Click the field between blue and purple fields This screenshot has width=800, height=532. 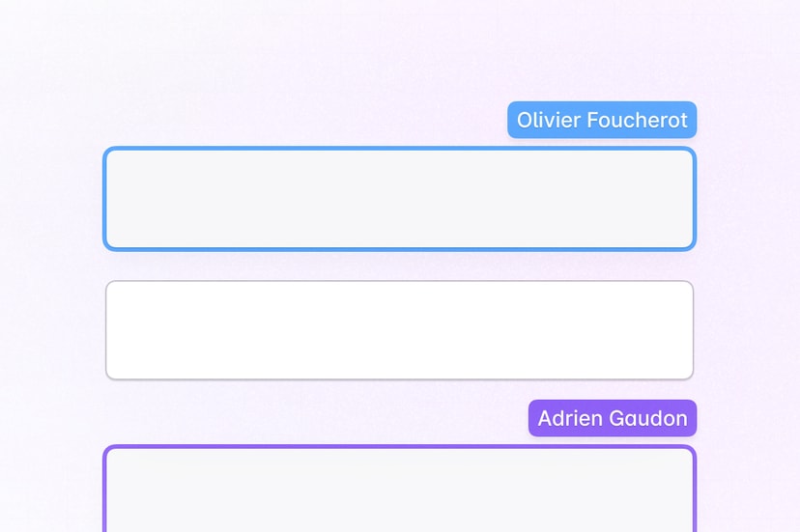399,330
